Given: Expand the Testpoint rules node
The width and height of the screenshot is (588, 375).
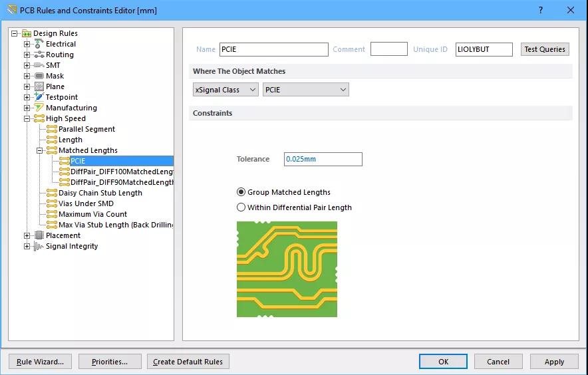Looking at the screenshot, I should [x=27, y=97].
